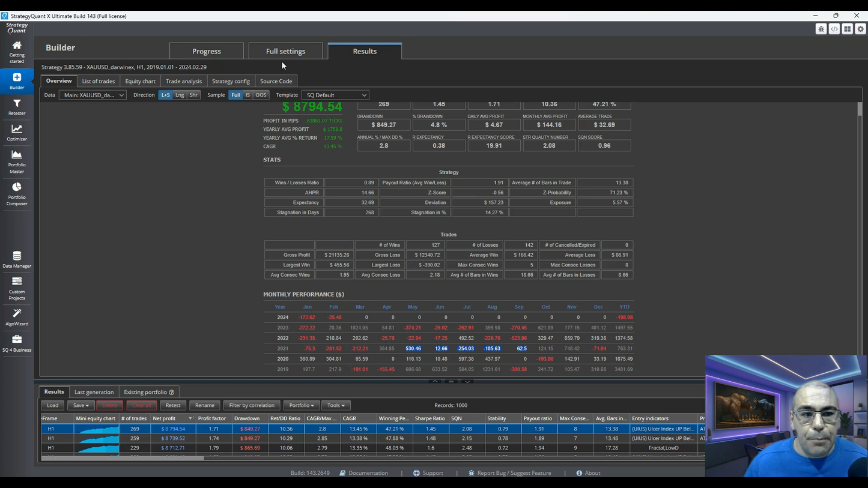Click the Support globe icon
This screenshot has width=868, height=488.
point(416,473)
